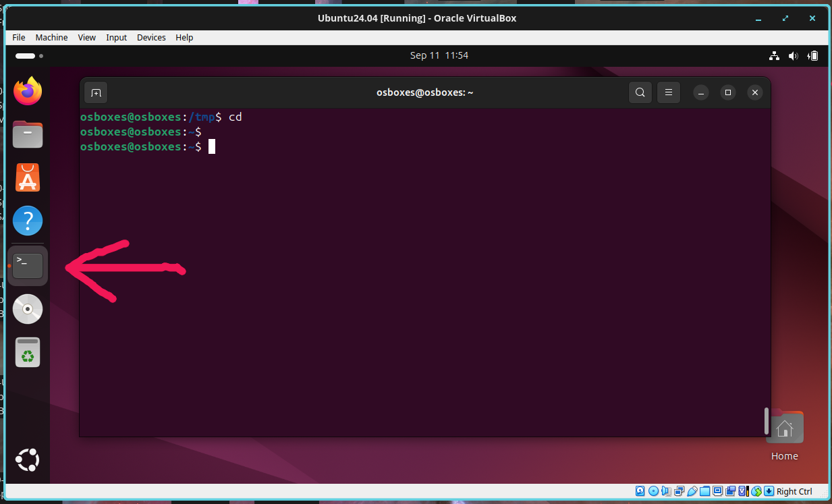Open the Files manager in dock
The image size is (832, 504).
28,135
